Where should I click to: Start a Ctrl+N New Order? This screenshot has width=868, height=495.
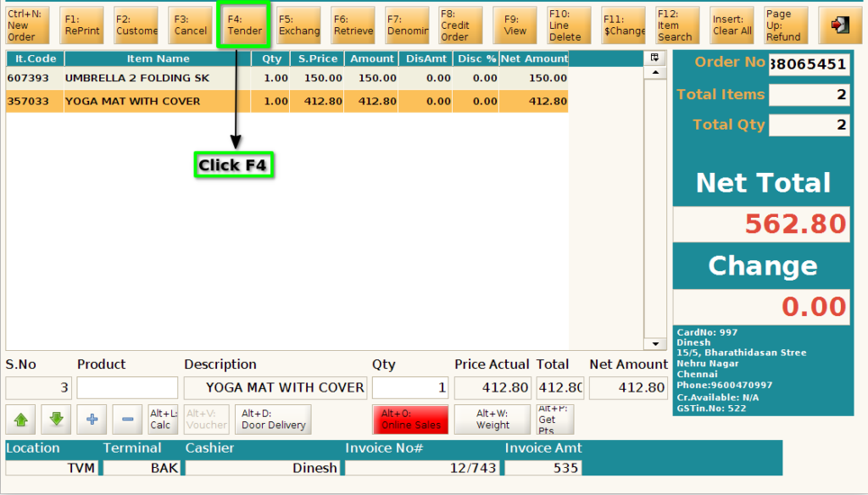pyautogui.click(x=27, y=25)
